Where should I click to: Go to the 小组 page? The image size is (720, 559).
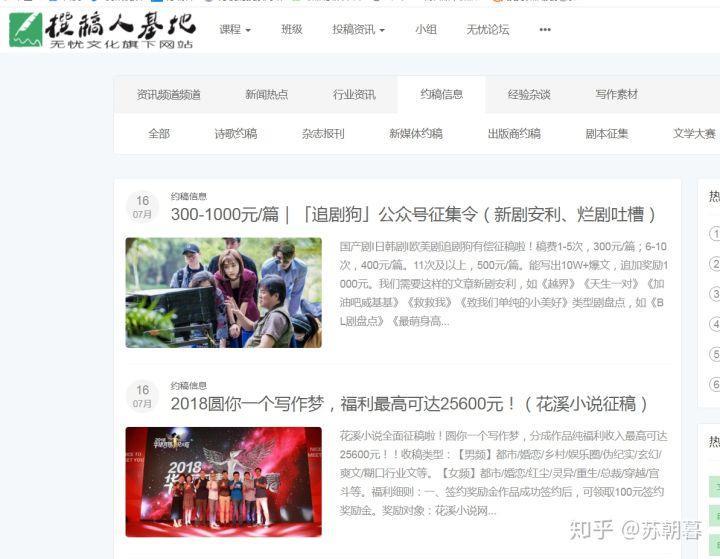[426, 30]
